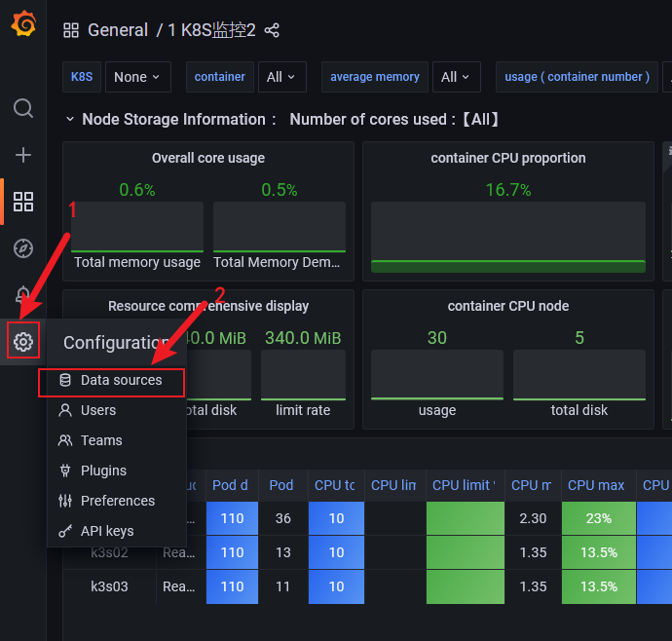672x641 pixels.
Task: Select Data sources from Configuration menu
Action: [x=121, y=380]
